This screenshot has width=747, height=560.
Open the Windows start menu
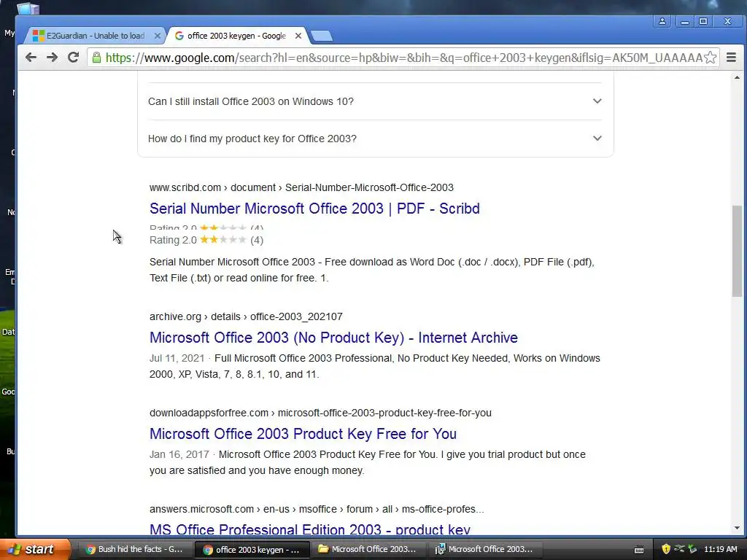coord(35,549)
